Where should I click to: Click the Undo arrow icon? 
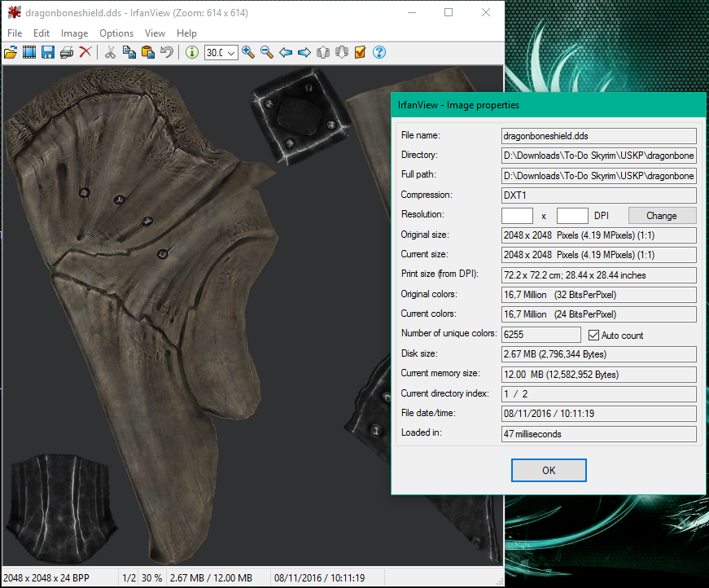coord(167,52)
